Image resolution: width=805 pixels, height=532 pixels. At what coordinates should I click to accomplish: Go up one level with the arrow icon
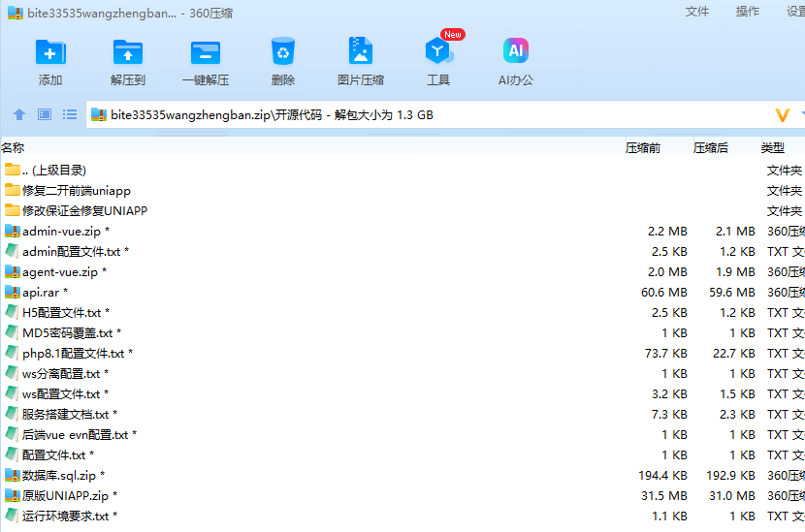[x=19, y=114]
